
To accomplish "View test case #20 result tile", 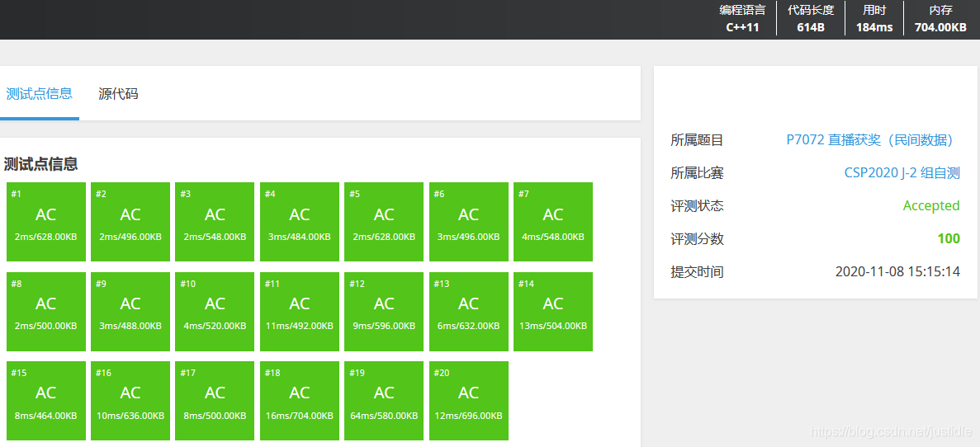I will pyautogui.click(x=469, y=401).
